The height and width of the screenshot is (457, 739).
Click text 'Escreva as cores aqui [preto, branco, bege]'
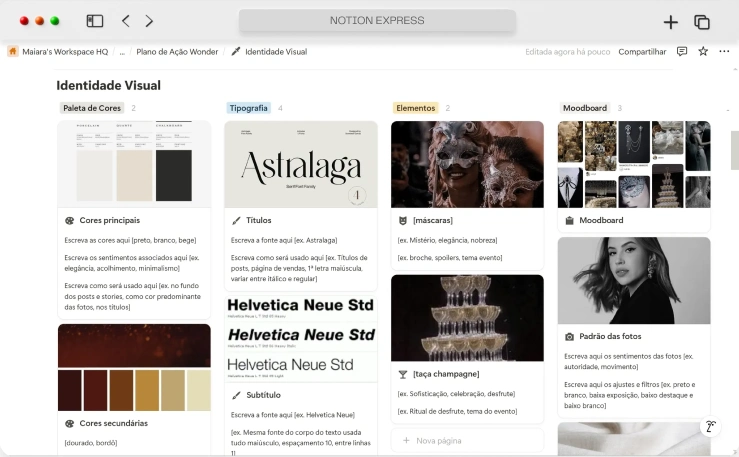131,240
